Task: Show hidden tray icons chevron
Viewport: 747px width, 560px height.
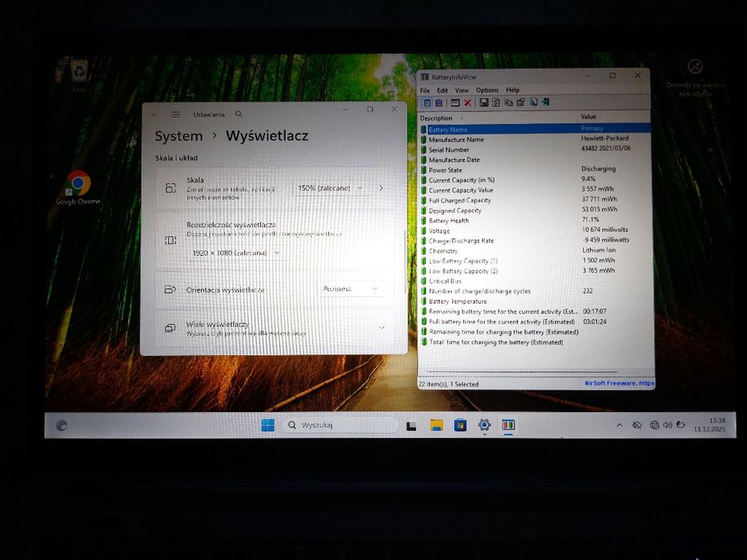Action: coord(620,426)
